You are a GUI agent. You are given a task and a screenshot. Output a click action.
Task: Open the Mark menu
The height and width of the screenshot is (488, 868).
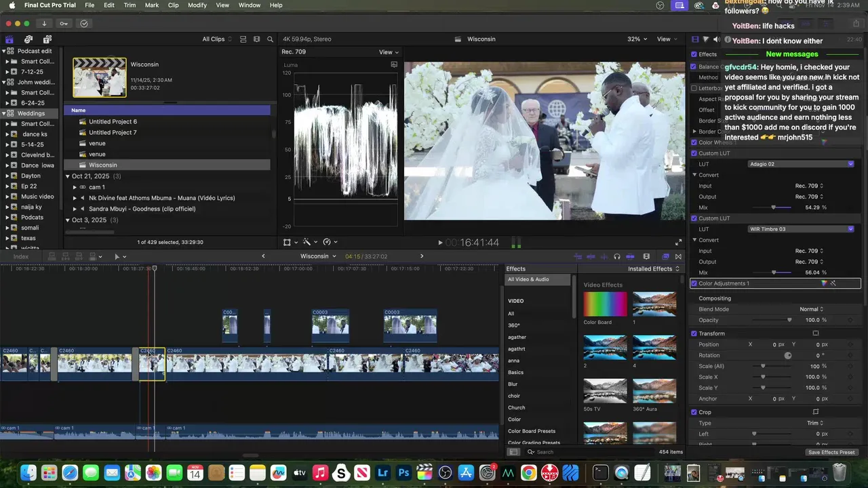click(x=152, y=5)
